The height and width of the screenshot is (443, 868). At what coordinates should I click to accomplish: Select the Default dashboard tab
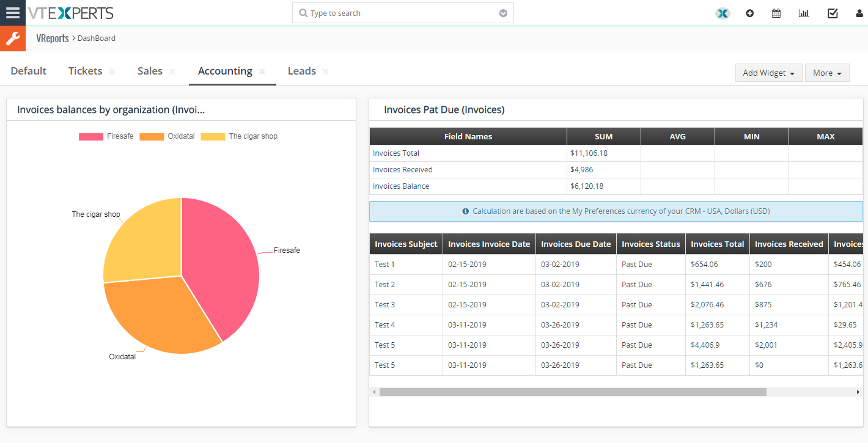coord(28,70)
